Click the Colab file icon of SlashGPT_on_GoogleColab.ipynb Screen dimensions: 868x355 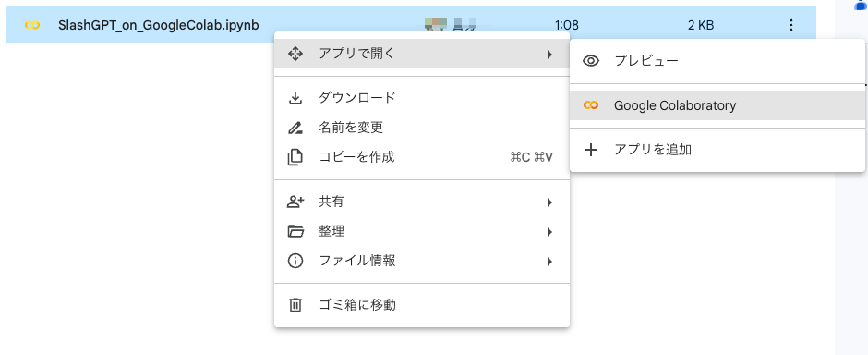(x=32, y=25)
